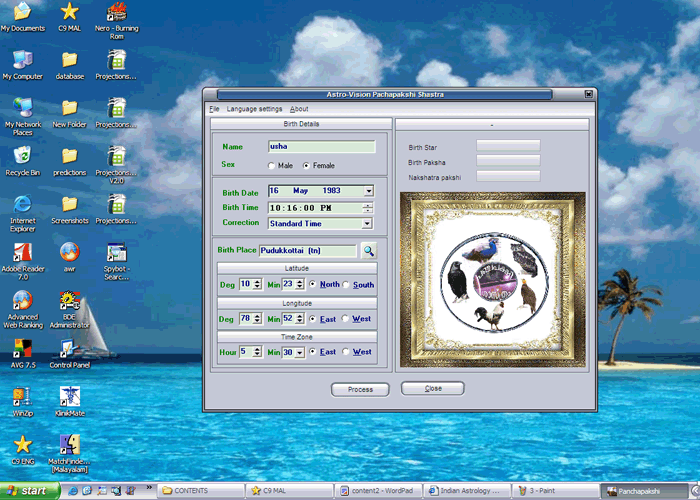Open Projections V2.0 desktop icon

(x=117, y=165)
